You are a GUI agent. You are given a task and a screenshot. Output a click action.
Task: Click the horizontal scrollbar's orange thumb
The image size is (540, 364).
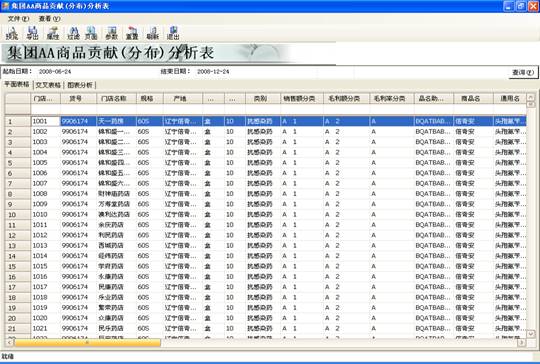pyautogui.click(x=87, y=343)
